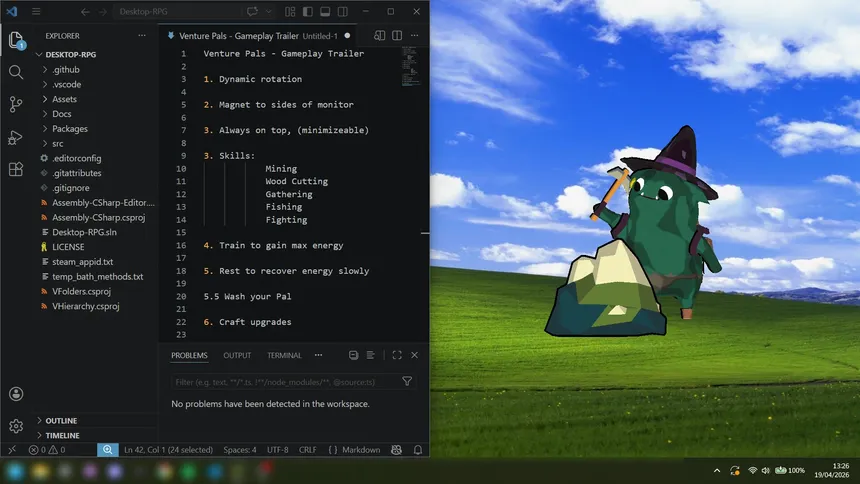Expand the Assets folder
The width and height of the screenshot is (860, 484).
point(64,99)
